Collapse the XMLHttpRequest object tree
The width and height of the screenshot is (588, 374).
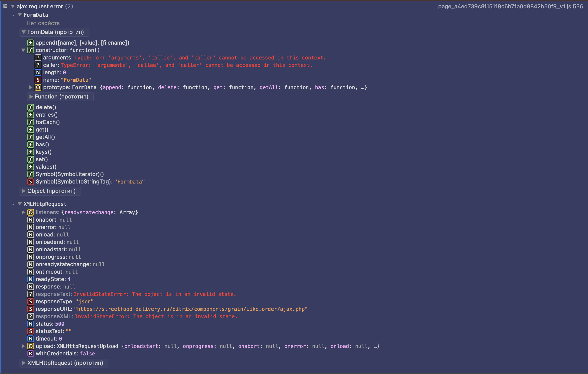[x=20, y=204]
